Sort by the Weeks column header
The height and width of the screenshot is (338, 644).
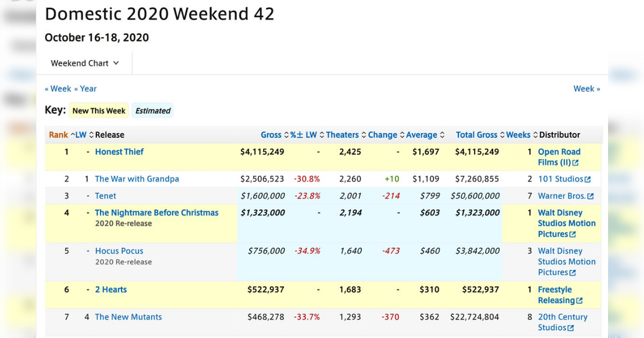[518, 135]
